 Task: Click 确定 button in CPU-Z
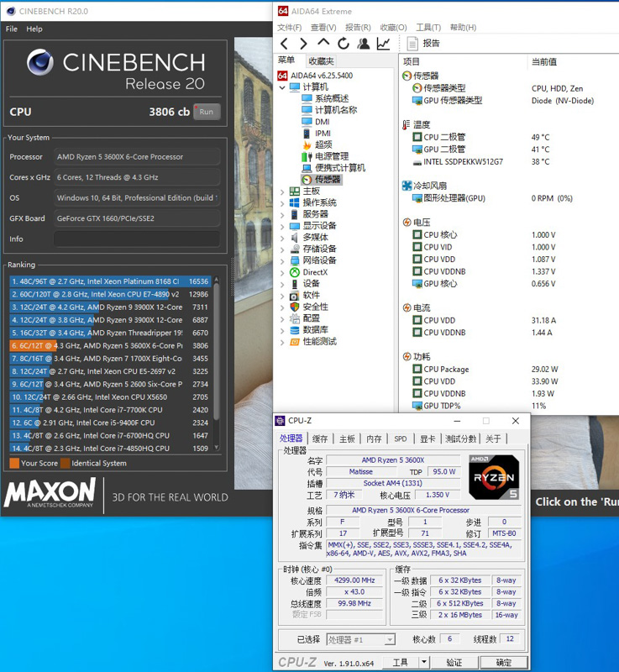(503, 663)
